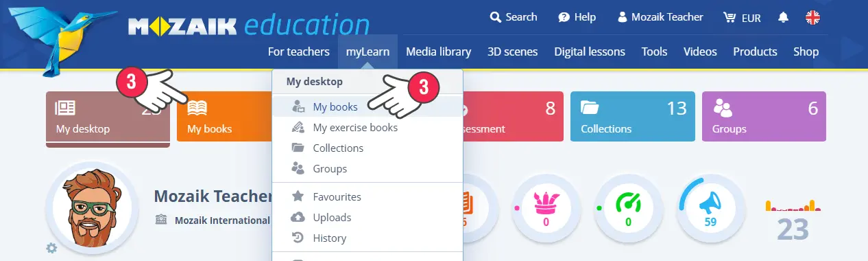Open the pink crown badge showing 0
The width and height of the screenshot is (868, 261).
[546, 208]
